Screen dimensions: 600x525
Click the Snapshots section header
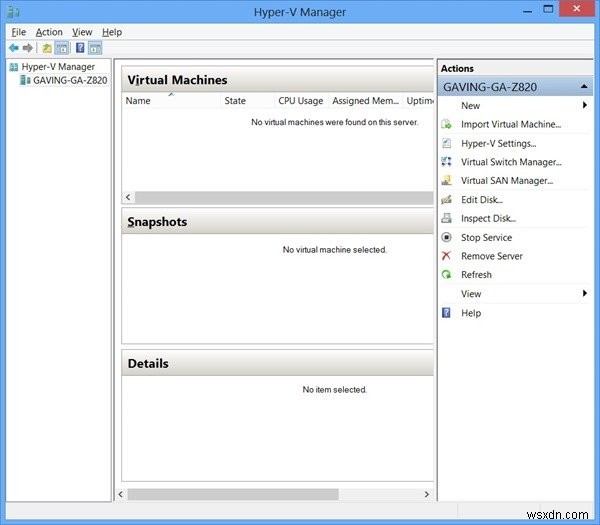pyautogui.click(x=277, y=222)
